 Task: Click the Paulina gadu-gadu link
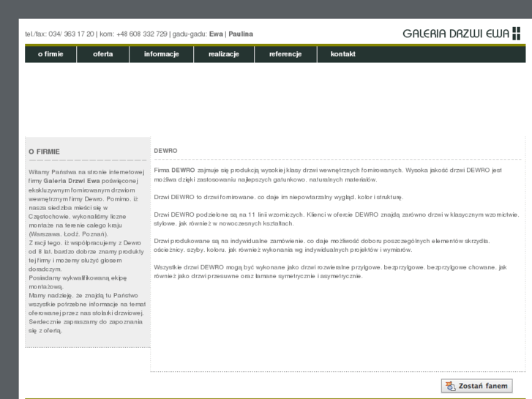241,34
